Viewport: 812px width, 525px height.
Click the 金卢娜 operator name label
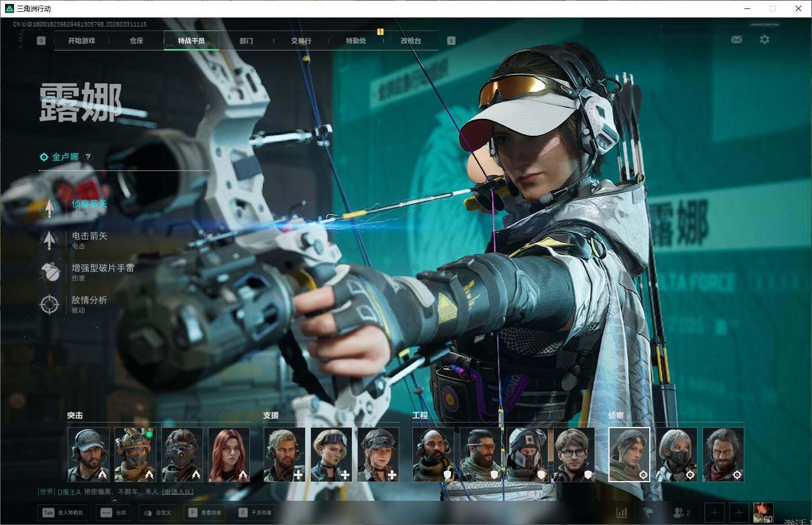pos(65,157)
